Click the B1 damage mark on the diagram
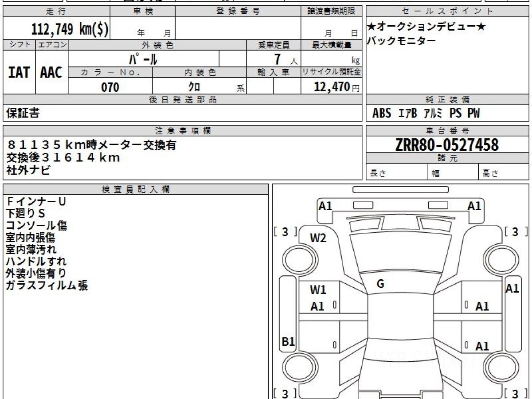This screenshot has width=532, height=399. [288, 341]
